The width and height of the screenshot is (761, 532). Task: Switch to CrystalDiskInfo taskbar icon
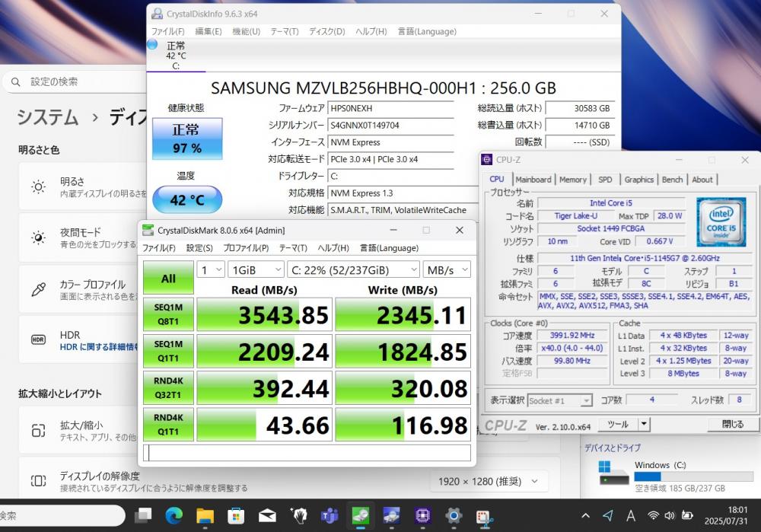tap(391, 515)
